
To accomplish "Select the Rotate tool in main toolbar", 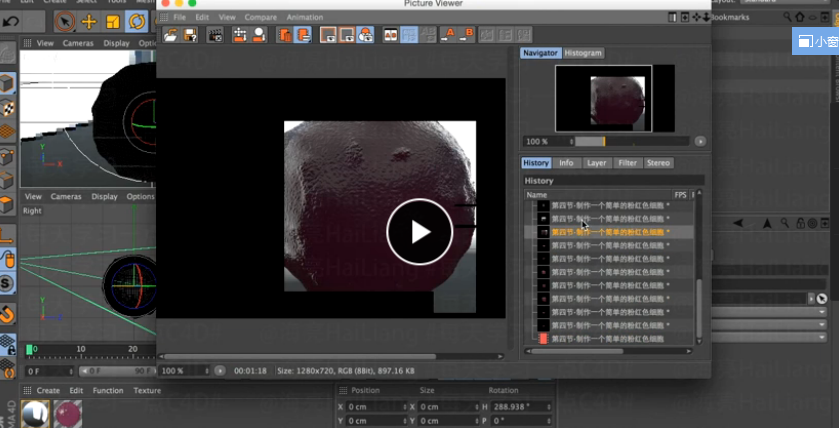I will point(136,21).
